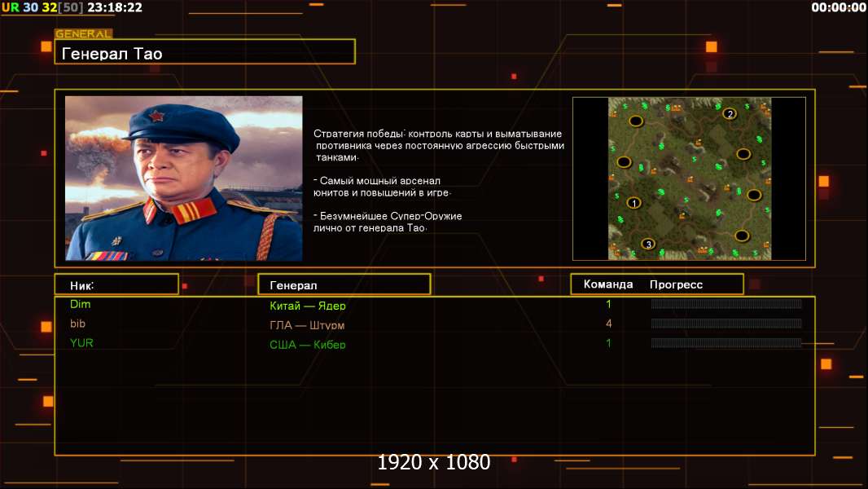Click the 23:18:22 clock readout
868x489 pixels.
(115, 7)
